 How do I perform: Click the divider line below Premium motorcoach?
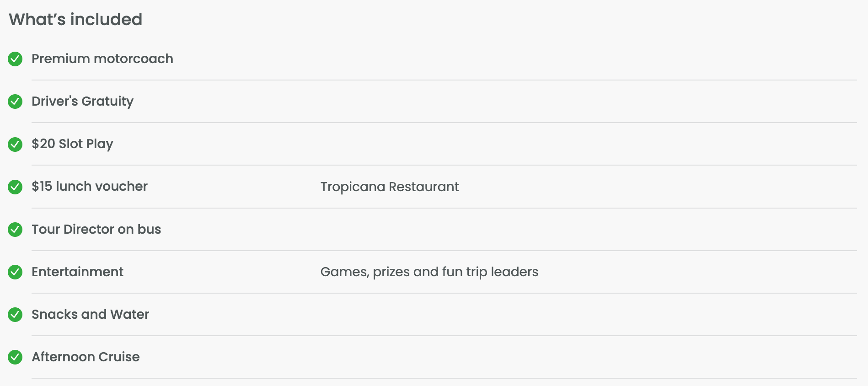pos(444,80)
